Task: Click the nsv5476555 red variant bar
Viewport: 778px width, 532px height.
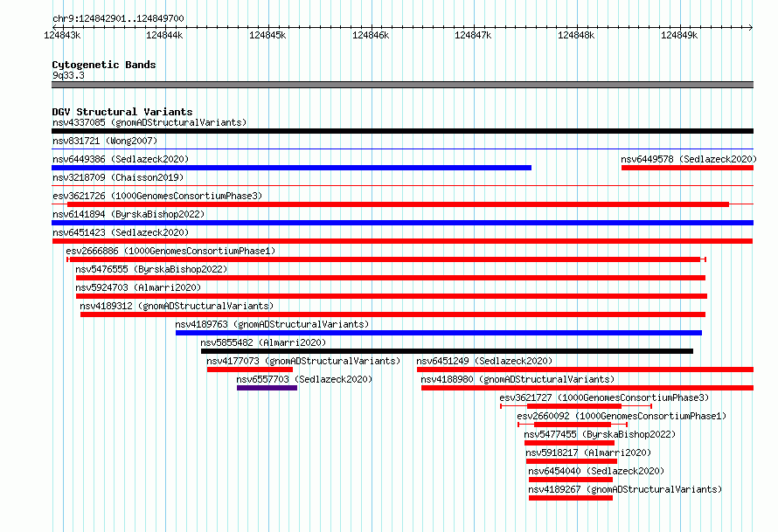Action: [x=391, y=278]
